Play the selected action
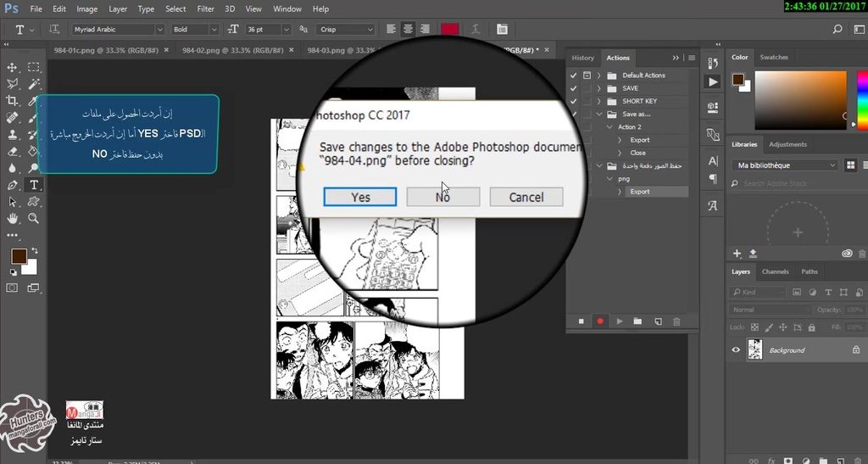The height and width of the screenshot is (464, 868). pos(620,321)
